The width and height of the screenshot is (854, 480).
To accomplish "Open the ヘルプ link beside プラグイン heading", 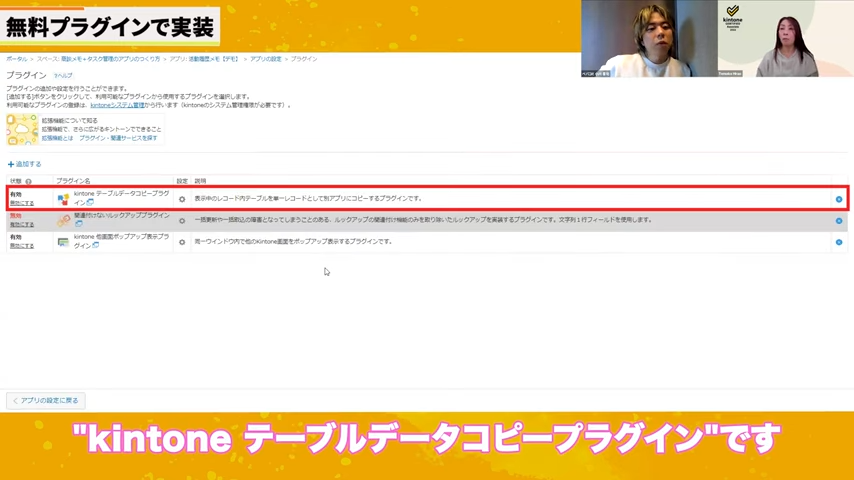I will pos(63,76).
